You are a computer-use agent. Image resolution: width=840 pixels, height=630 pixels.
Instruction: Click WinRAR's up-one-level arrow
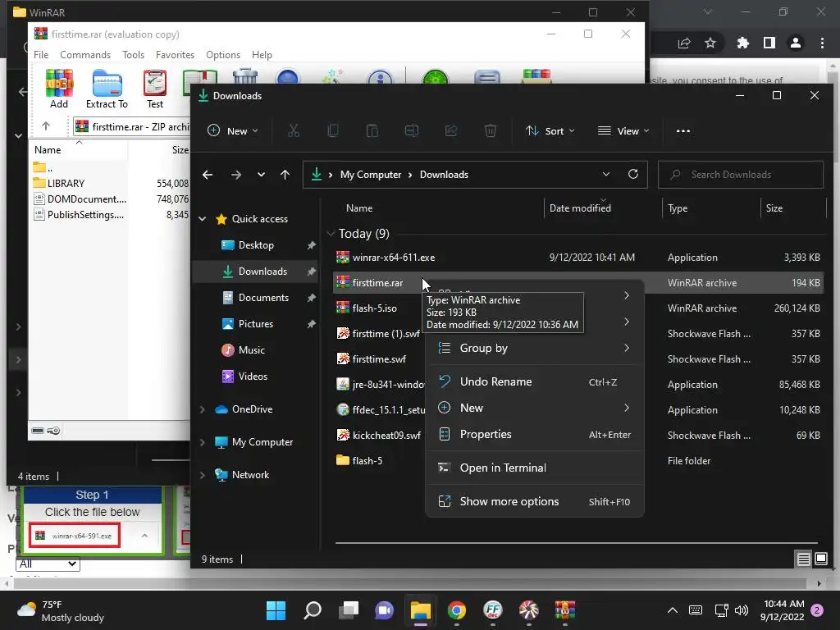(46, 126)
